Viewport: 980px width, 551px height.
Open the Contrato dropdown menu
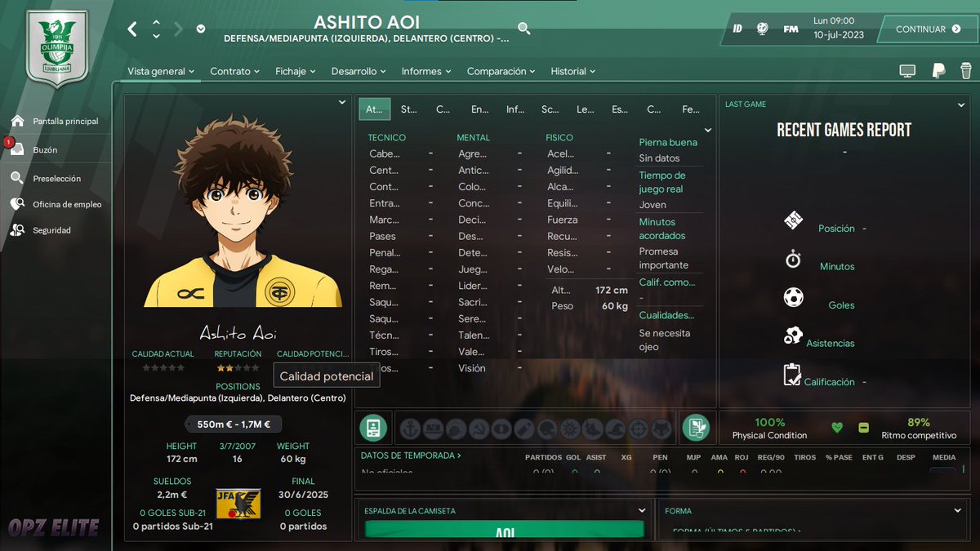[234, 72]
